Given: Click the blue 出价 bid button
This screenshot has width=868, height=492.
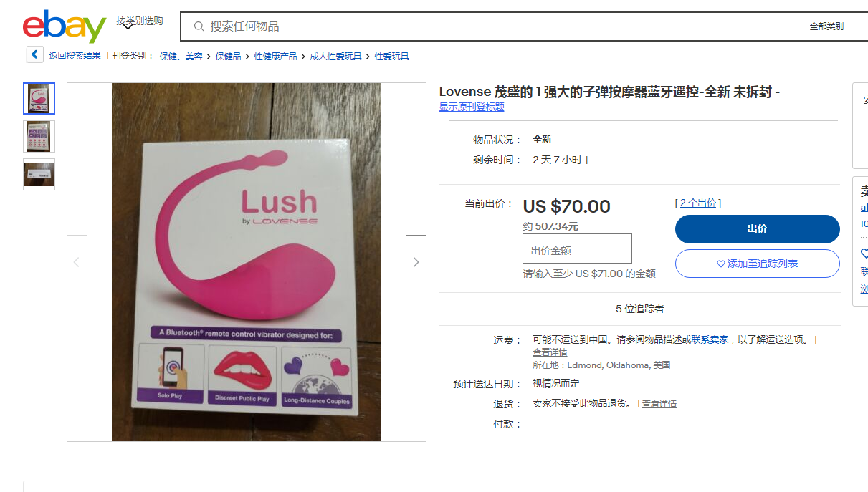Looking at the screenshot, I should pos(757,229).
